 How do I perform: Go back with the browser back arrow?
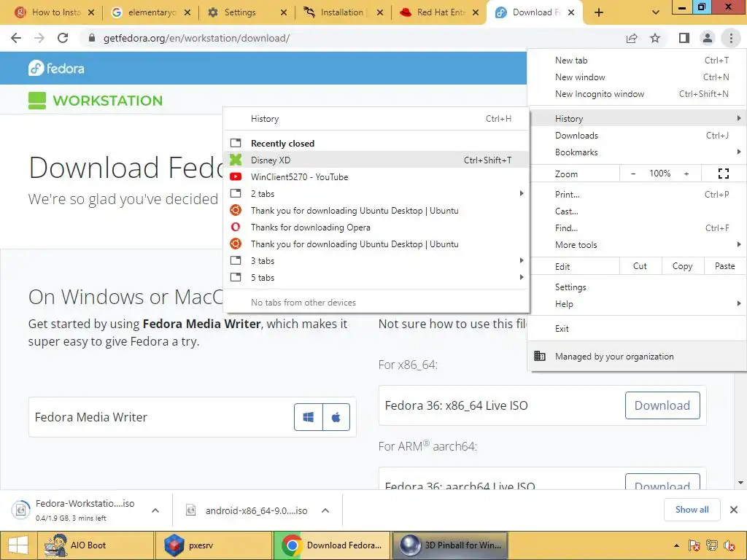click(16, 38)
